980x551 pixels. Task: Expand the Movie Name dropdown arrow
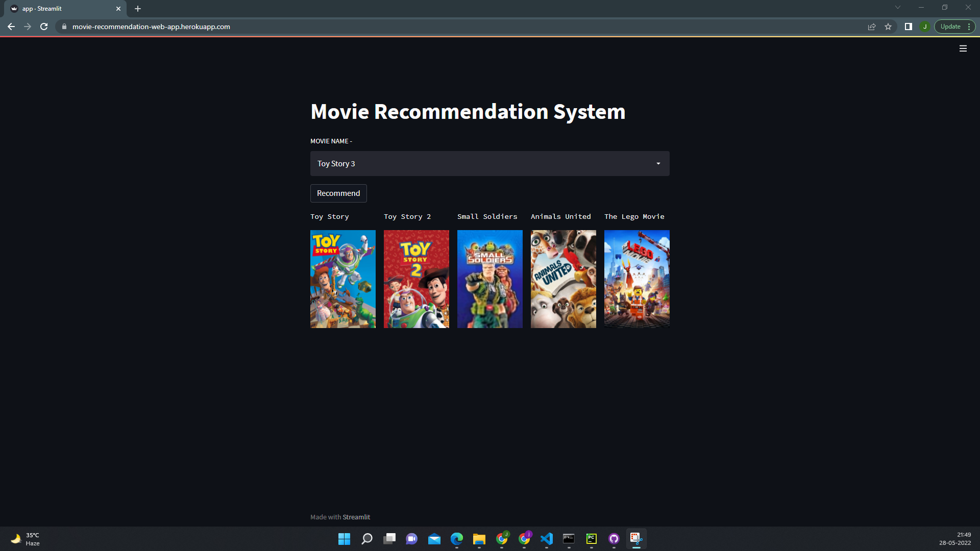(x=658, y=164)
